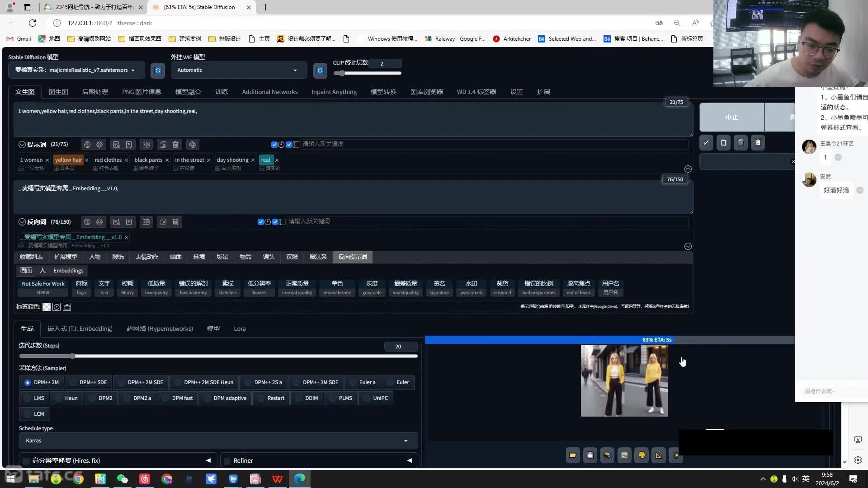Click the trash icon in the 提示词 toolbar

click(175, 145)
